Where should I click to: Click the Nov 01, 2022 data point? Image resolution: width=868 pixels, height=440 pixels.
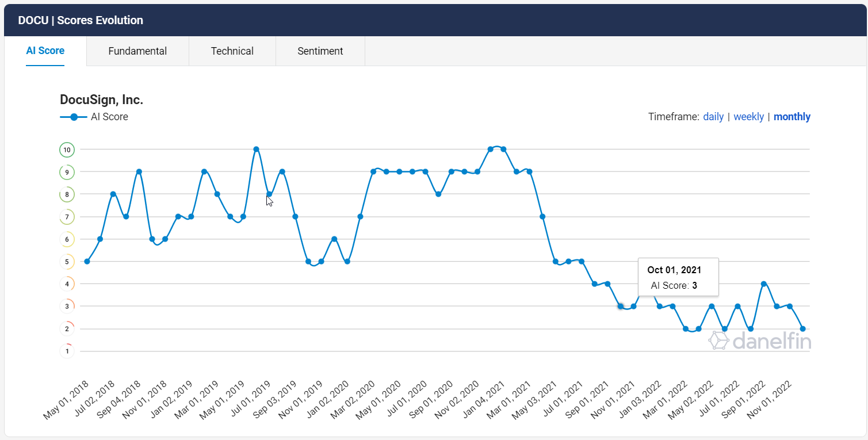(x=790, y=306)
